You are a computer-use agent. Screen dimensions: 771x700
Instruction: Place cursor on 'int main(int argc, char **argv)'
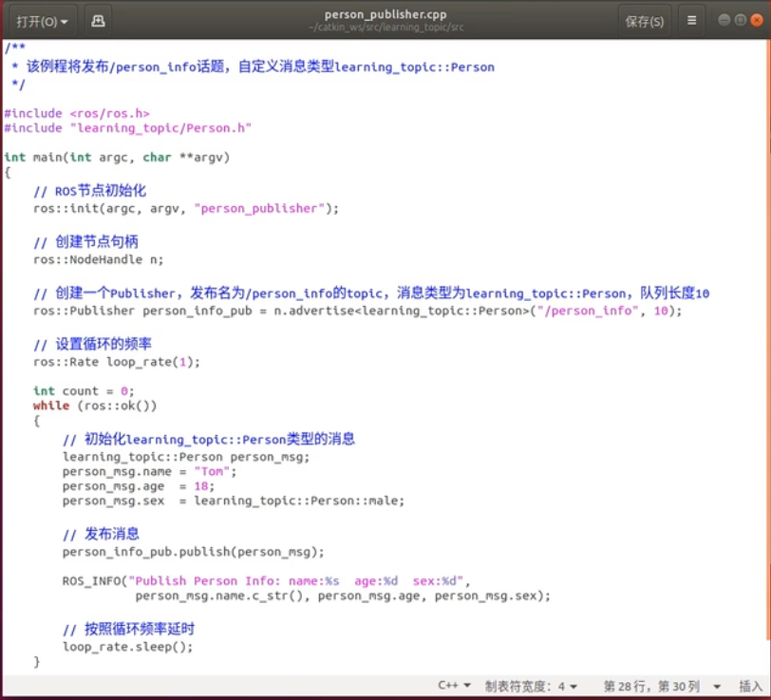point(117,158)
